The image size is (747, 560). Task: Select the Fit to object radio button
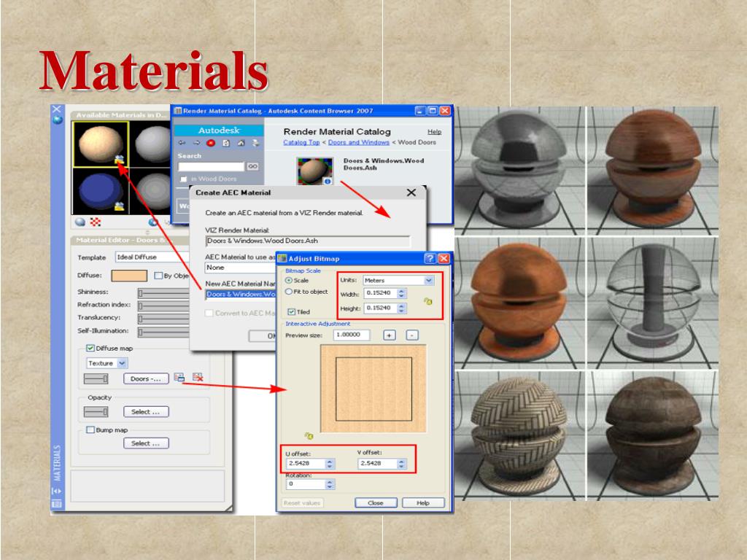coord(289,292)
